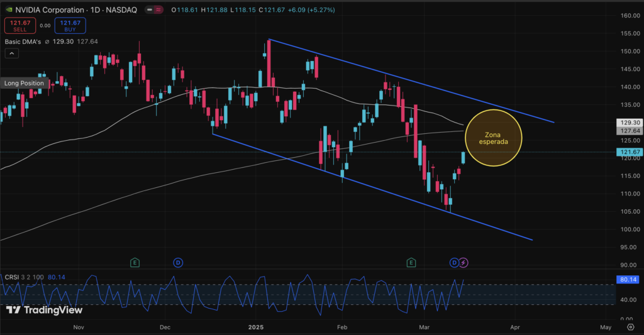Click the Mar label on the time axis
The image size is (644, 335).
point(425,327)
